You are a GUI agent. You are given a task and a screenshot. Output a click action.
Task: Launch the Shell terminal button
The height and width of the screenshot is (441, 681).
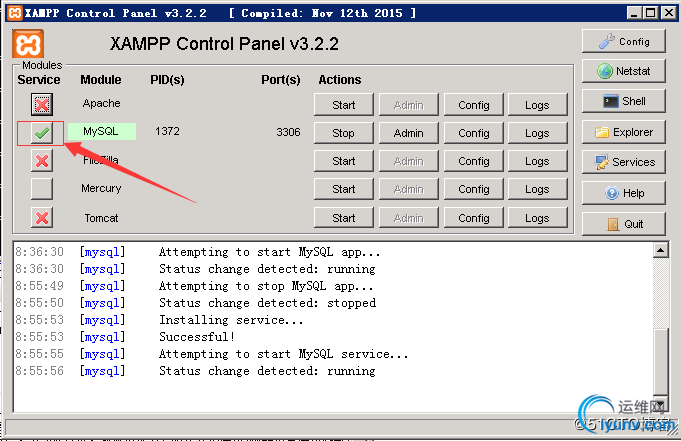tap(624, 101)
